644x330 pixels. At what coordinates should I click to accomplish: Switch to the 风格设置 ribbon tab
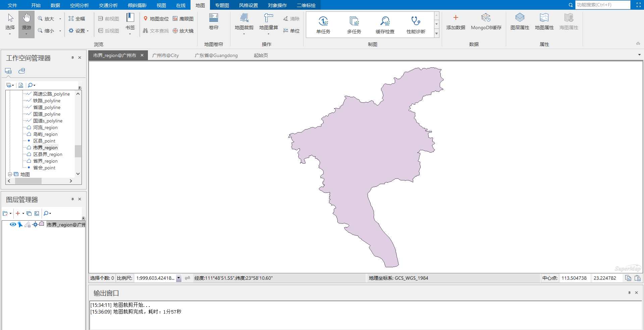[x=248, y=5]
